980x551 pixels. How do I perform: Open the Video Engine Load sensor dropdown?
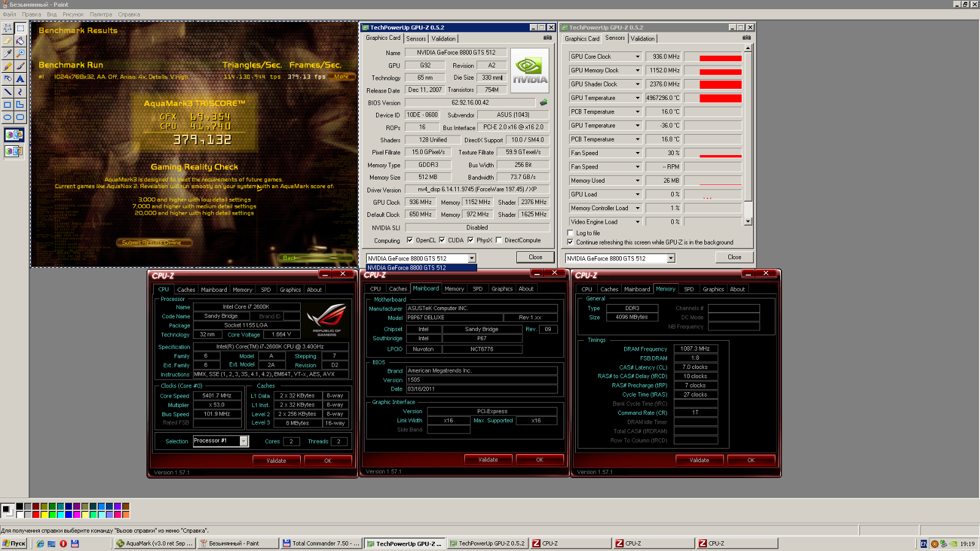click(638, 222)
